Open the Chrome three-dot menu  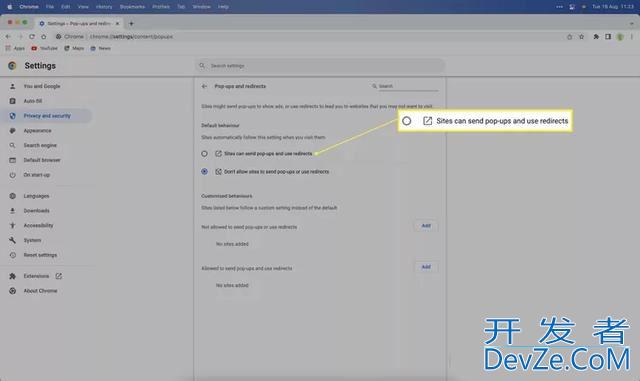pyautogui.click(x=632, y=37)
